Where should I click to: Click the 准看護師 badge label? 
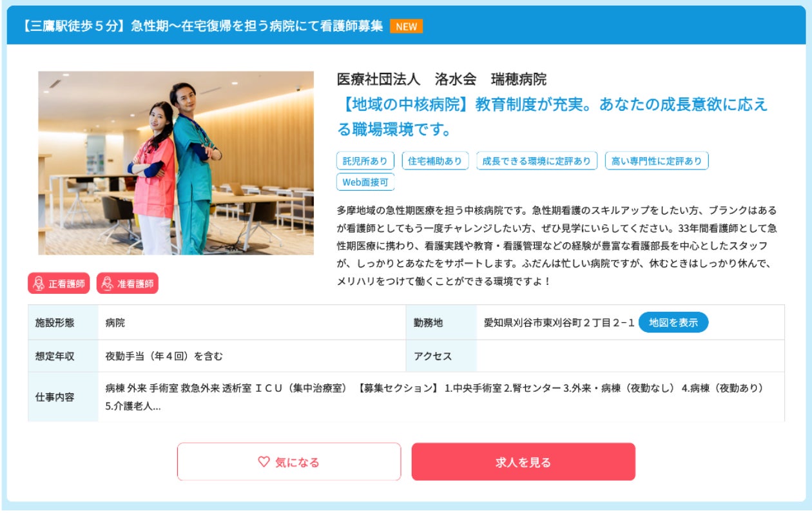(x=135, y=284)
